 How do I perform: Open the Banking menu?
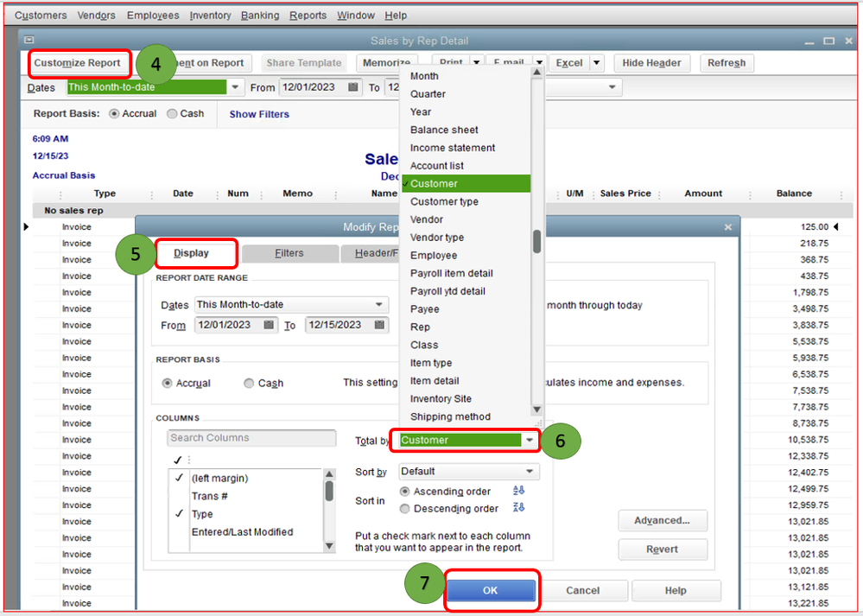coord(260,16)
